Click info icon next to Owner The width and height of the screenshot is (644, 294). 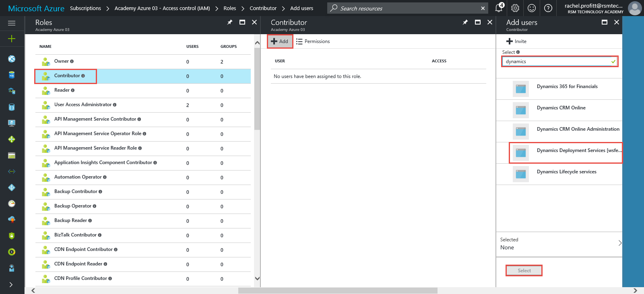[x=72, y=62]
